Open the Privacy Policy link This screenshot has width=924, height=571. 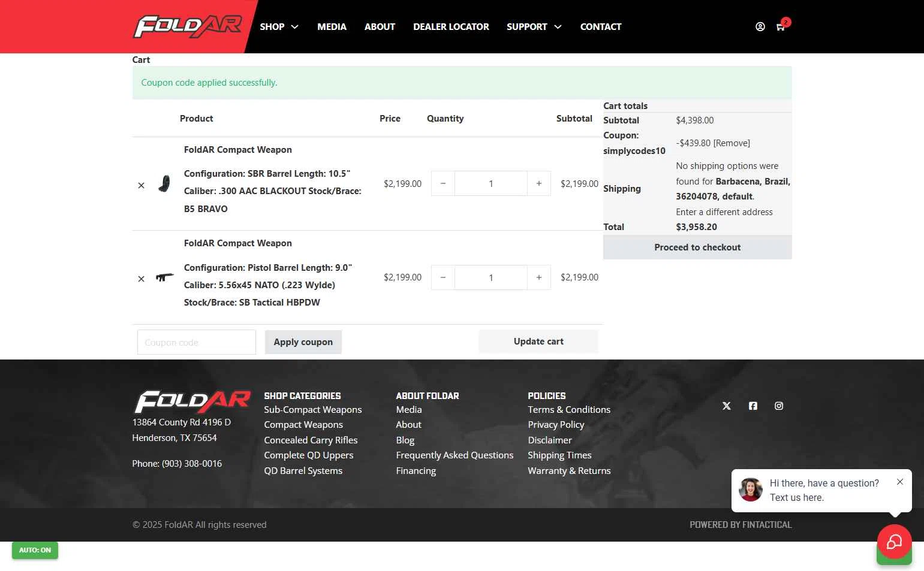pos(556,425)
